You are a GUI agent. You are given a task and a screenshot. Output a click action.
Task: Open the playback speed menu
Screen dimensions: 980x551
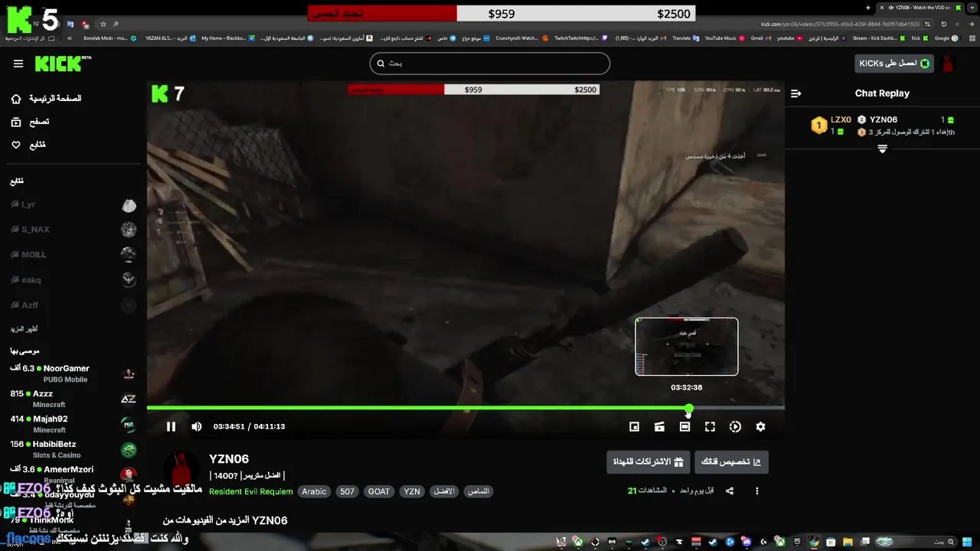click(735, 427)
